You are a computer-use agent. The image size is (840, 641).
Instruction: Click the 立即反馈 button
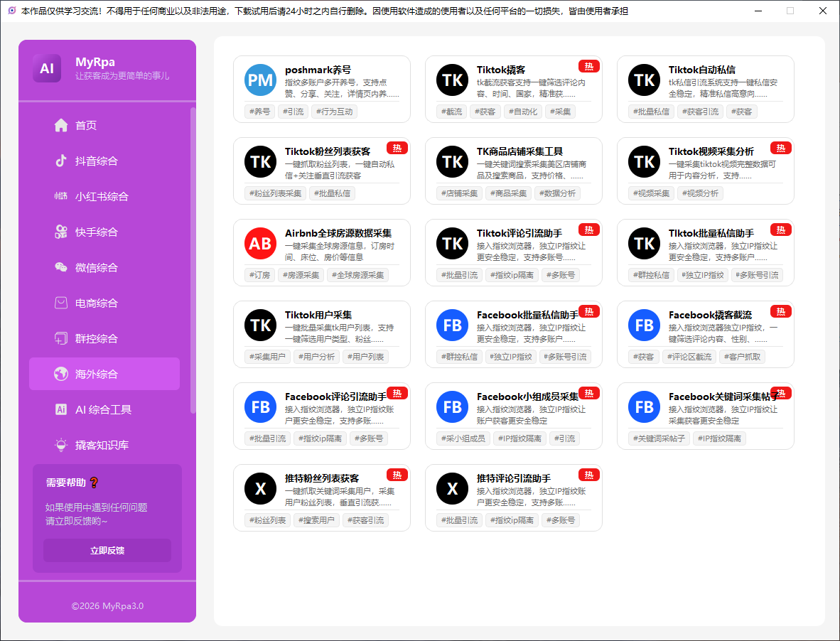107,551
